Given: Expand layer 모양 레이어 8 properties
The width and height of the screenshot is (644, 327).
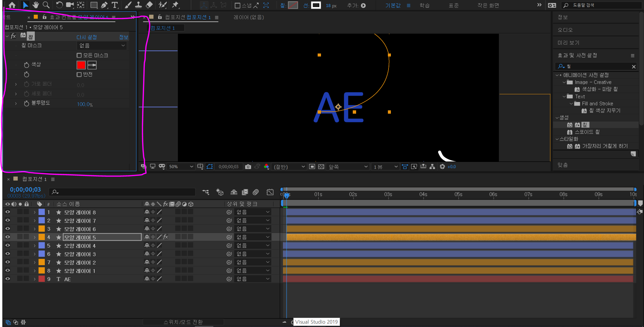Looking at the screenshot, I should click(34, 212).
